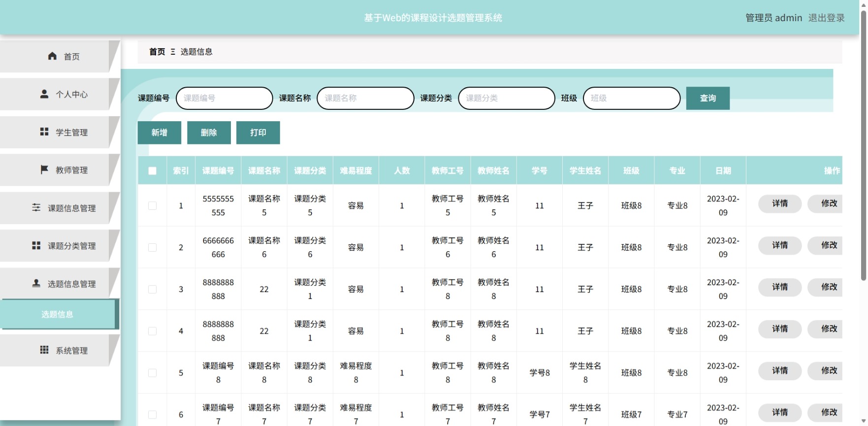Screen dimensions: 868x426
Task: Click 详情 for row index 6
Action: point(780,413)
